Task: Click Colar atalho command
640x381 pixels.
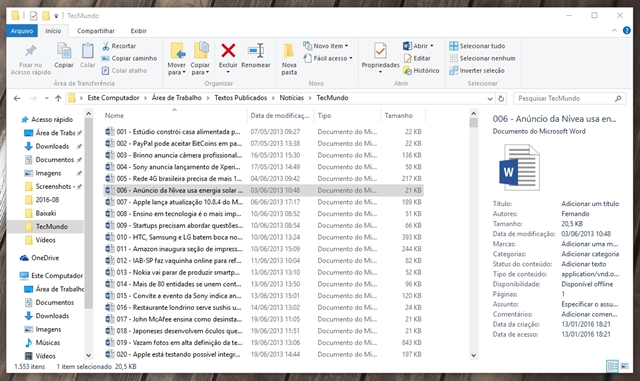Action: 124,71
